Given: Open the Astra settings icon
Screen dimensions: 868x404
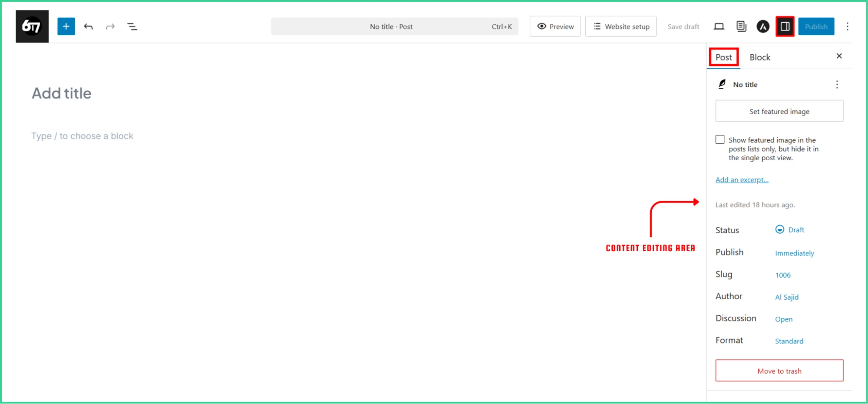Looking at the screenshot, I should click(762, 26).
